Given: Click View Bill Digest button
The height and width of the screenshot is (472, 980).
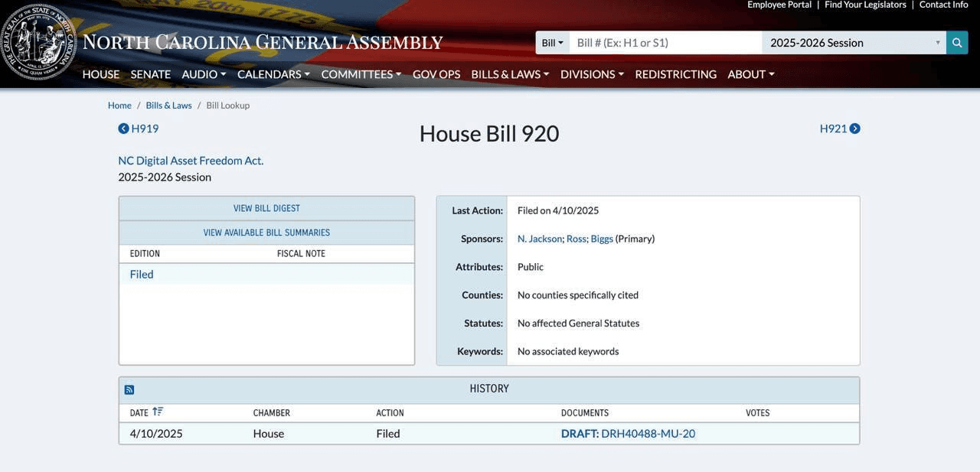Looking at the screenshot, I should 266,208.
